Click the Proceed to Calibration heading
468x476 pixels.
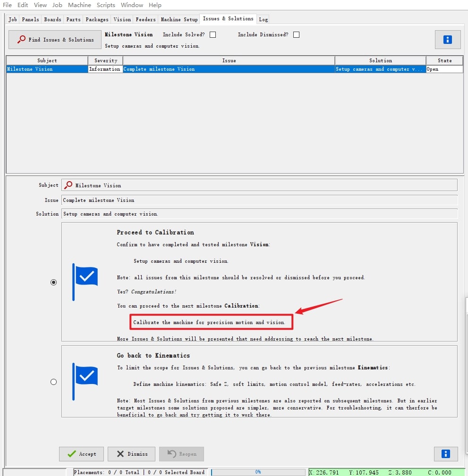pos(155,232)
